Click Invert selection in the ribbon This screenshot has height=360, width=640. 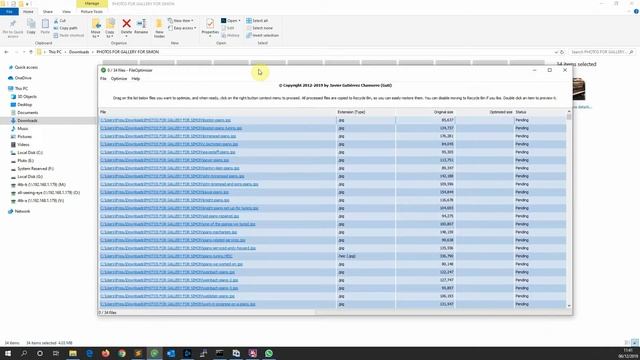point(262,36)
